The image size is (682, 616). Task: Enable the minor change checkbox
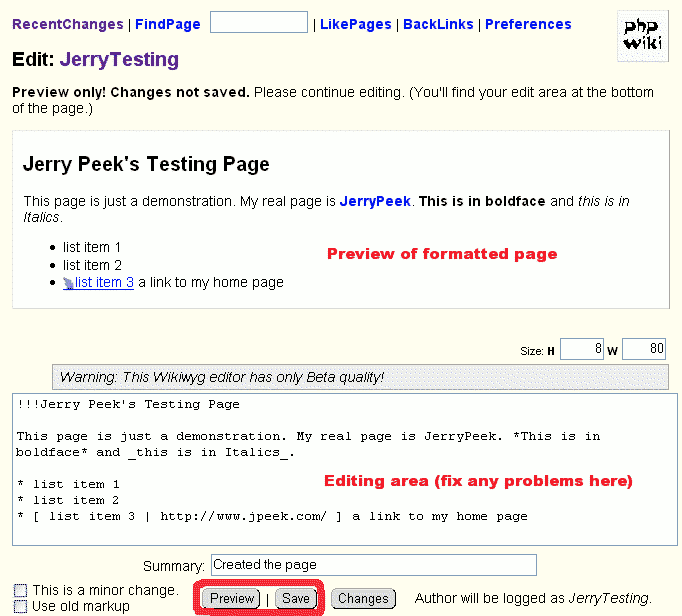click(20, 591)
